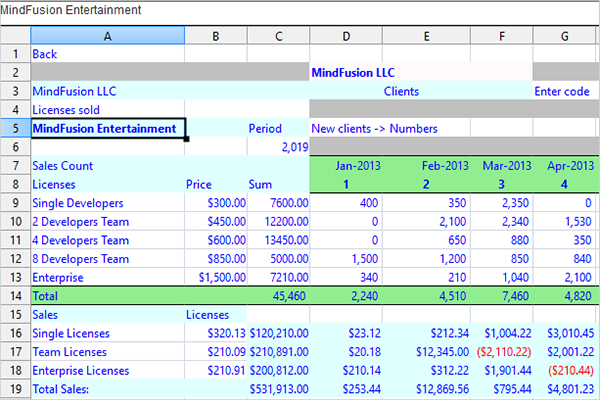Click the $120,210.00 cell
Image resolution: width=600 pixels, height=400 pixels.
(x=278, y=333)
